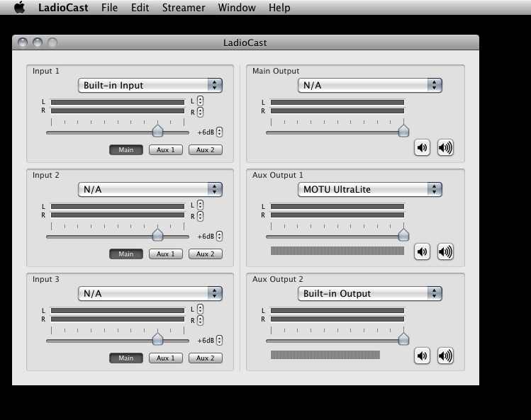Click the quieter speaker icon in Aux Output 1
Image resolution: width=531 pixels, height=420 pixels.
click(x=422, y=251)
